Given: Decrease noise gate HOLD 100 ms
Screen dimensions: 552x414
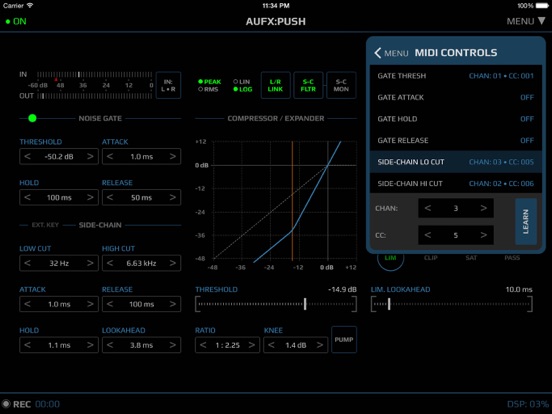Looking at the screenshot, I should pyautogui.click(x=27, y=197).
